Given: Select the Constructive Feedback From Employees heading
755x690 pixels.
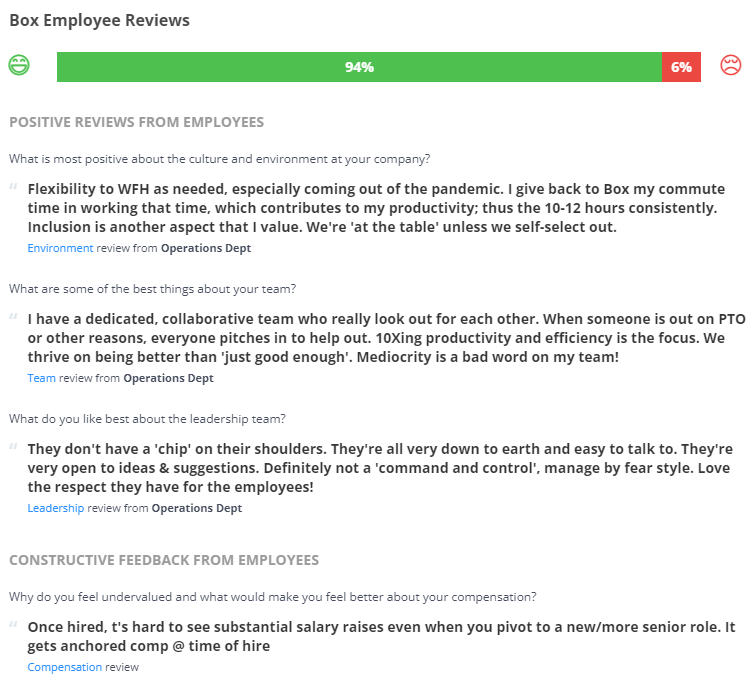Looking at the screenshot, I should [x=164, y=560].
